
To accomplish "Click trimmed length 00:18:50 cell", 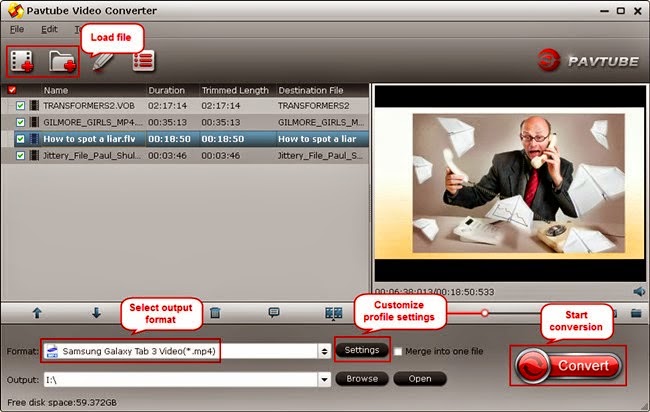I will click(223, 139).
